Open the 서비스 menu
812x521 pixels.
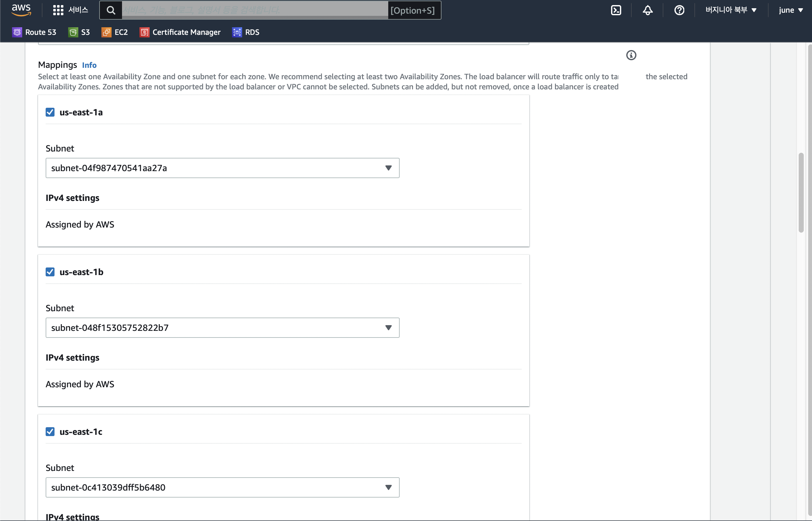(x=78, y=10)
